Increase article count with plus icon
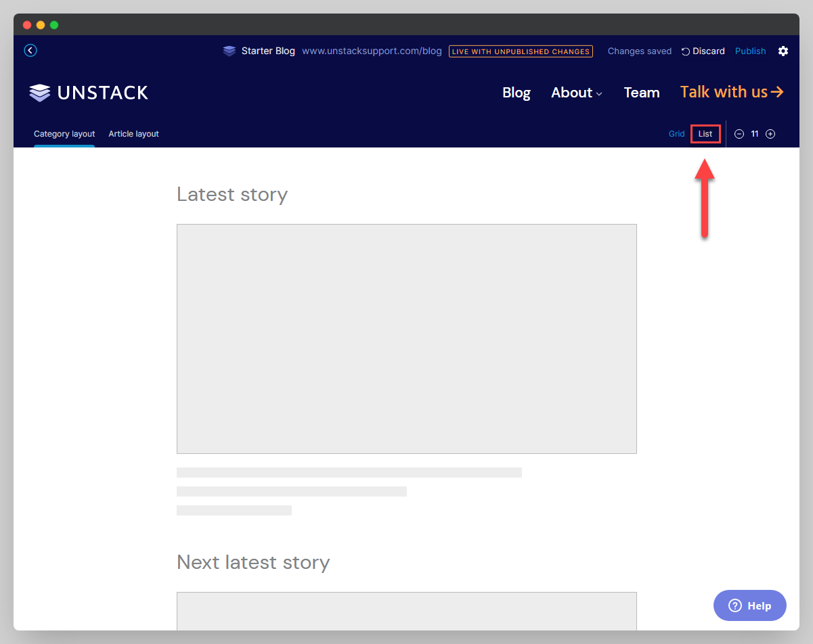This screenshot has height=644, width=813. point(770,134)
